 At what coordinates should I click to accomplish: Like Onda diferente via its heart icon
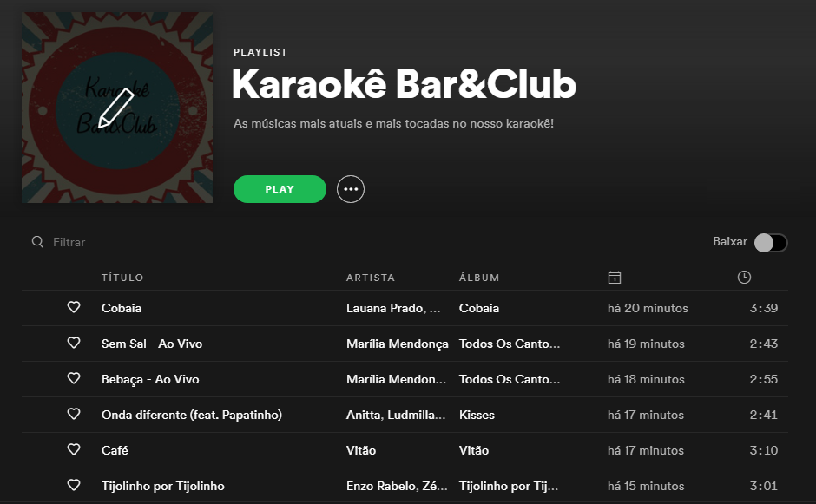click(74, 414)
